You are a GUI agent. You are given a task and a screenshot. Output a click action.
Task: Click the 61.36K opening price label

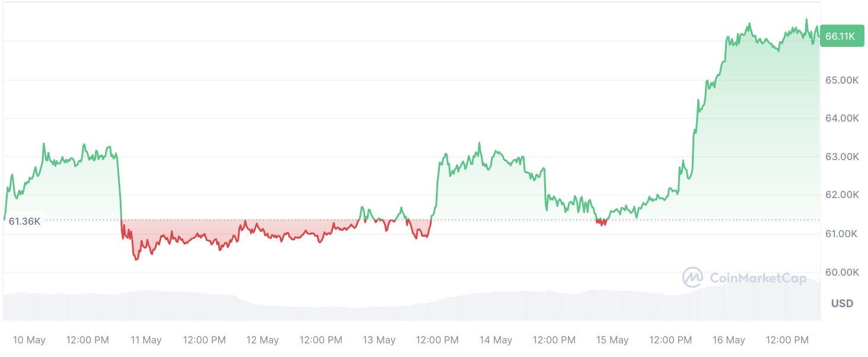click(24, 221)
